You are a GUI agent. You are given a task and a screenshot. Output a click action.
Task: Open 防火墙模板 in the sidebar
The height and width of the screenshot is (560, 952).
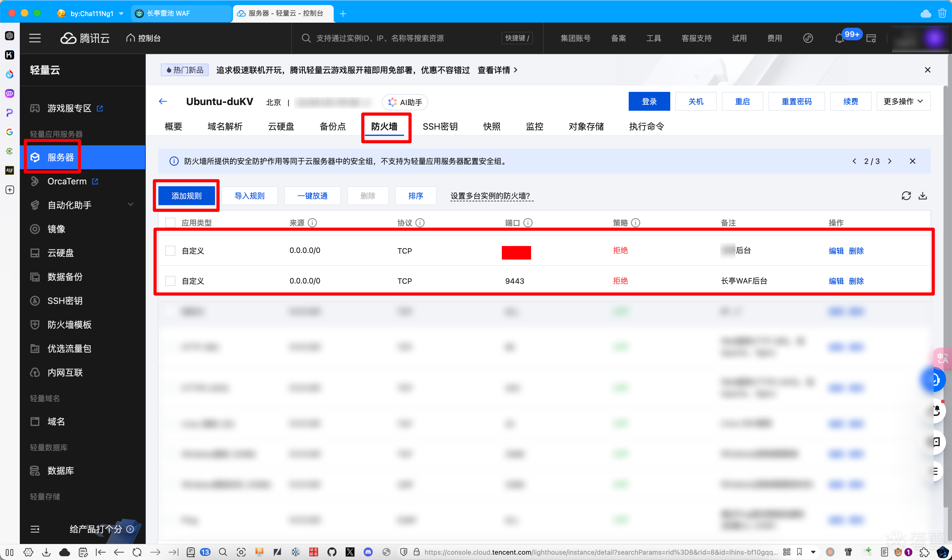coord(69,324)
